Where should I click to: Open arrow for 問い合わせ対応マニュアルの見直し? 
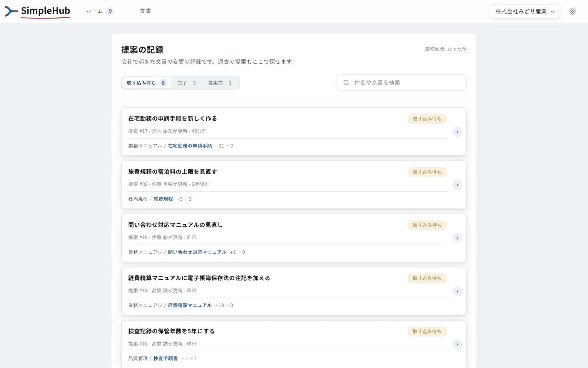[x=457, y=238]
